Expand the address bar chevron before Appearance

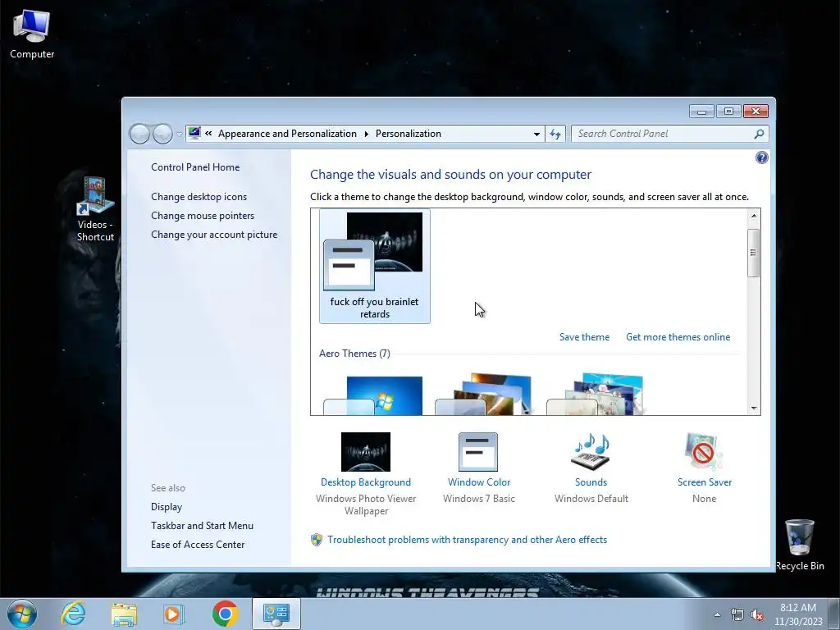click(x=208, y=134)
